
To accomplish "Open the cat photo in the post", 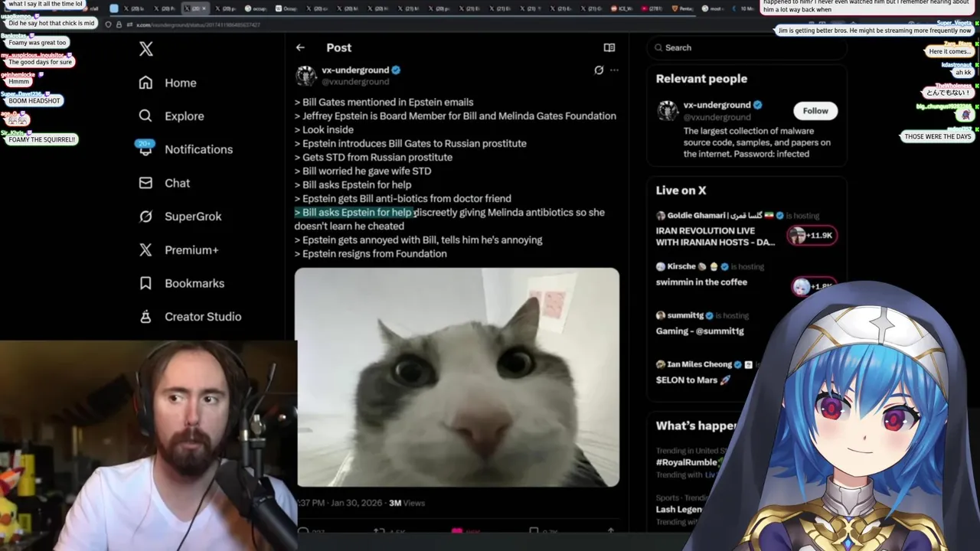I will 457,377.
